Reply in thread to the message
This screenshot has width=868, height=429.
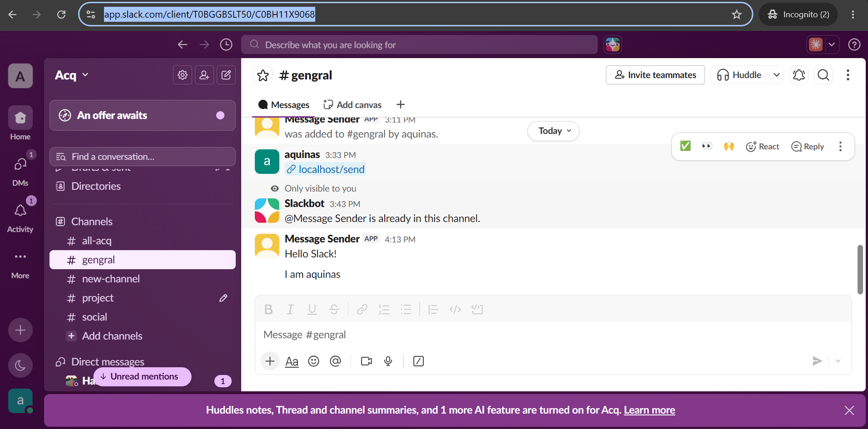pyautogui.click(x=808, y=146)
